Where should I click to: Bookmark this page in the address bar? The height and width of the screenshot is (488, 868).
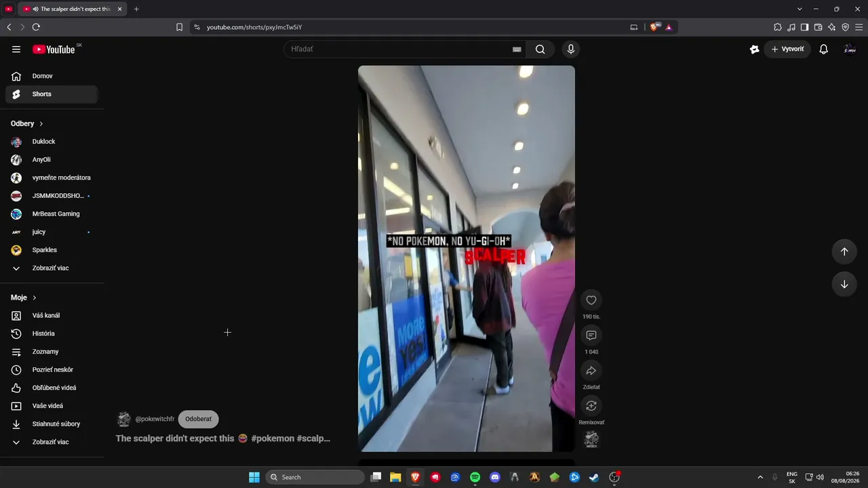click(x=180, y=27)
